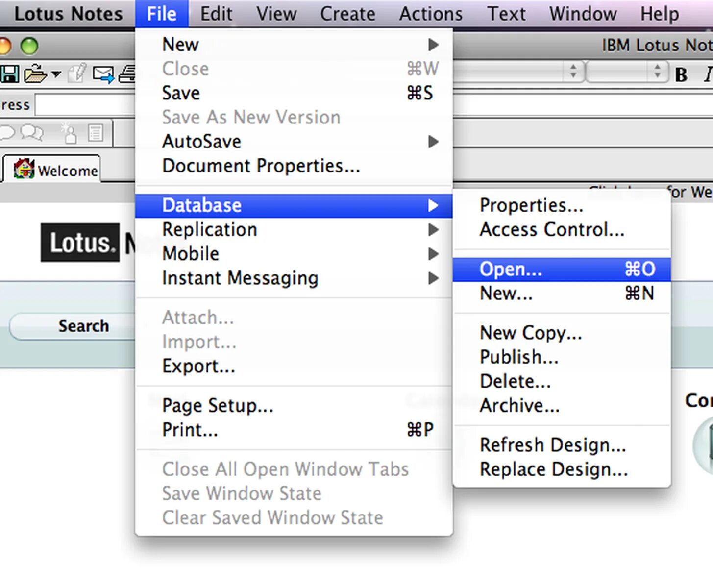Screen dimensions: 713x588
Task: Select Document Properties... menu item
Action: [294, 166]
